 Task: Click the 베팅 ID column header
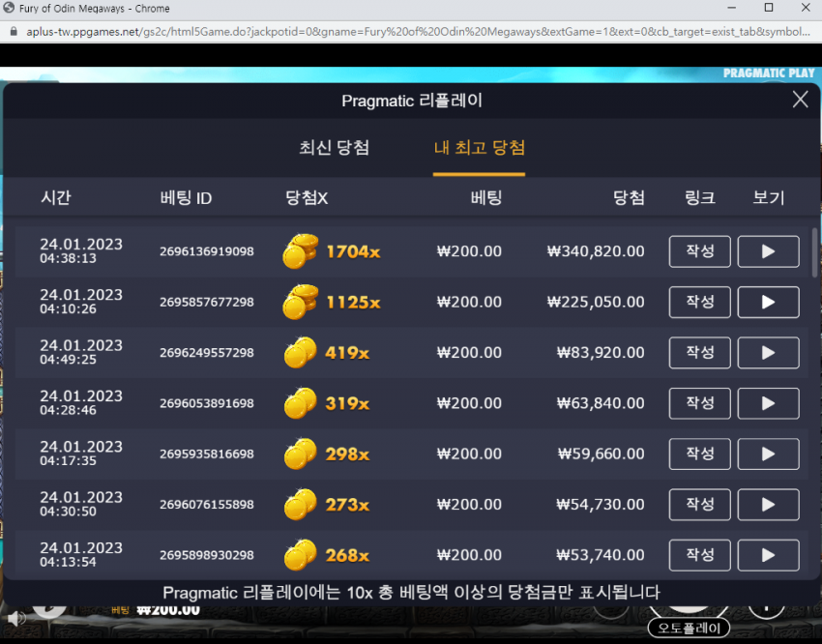(186, 198)
